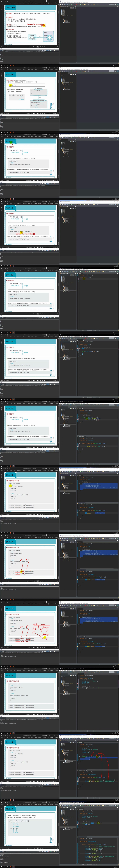Viewport: 119px width, 868px height.
Task: Click the Windows Start button on taskbar
Action: click(1, 66)
